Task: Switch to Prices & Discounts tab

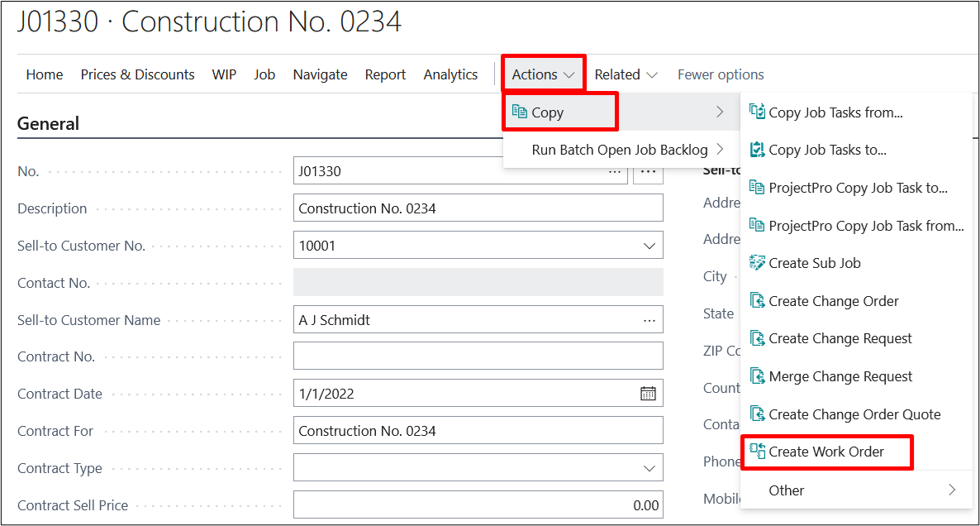Action: [137, 74]
